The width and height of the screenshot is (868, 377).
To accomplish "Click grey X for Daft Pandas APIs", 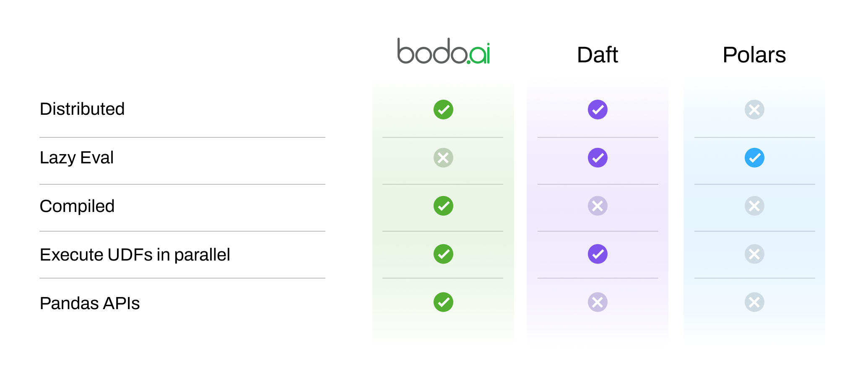I will tap(598, 302).
